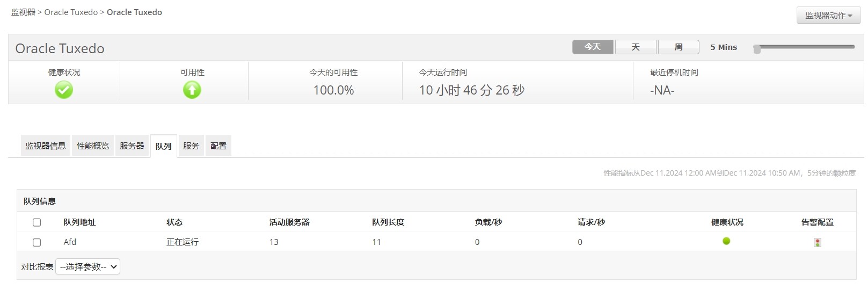Click the 负载/秒 column header
Viewport: 868px width, 304px height.
point(488,222)
